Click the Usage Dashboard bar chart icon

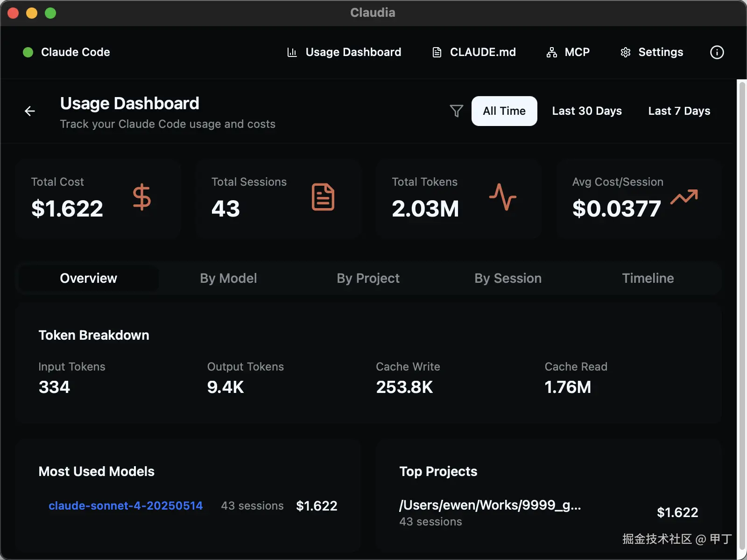(x=292, y=52)
